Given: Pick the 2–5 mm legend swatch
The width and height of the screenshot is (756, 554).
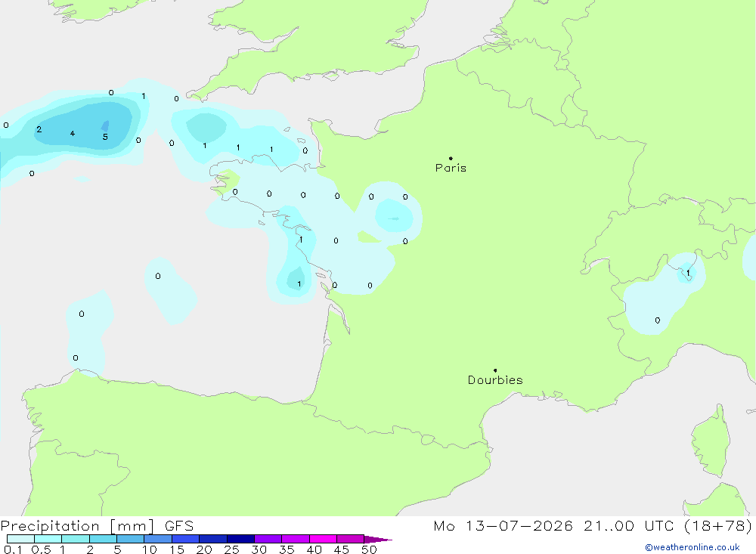Looking at the screenshot, I should tap(103, 539).
